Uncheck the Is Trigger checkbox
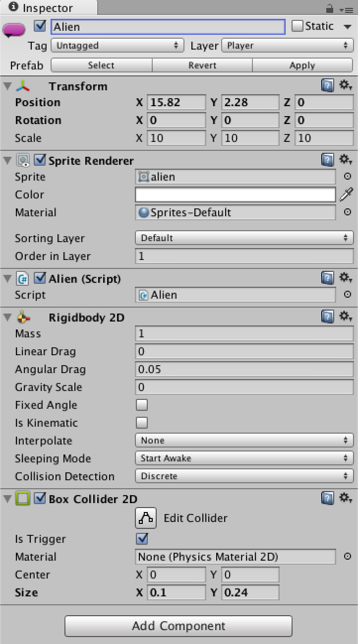358x644 pixels. coord(142,539)
